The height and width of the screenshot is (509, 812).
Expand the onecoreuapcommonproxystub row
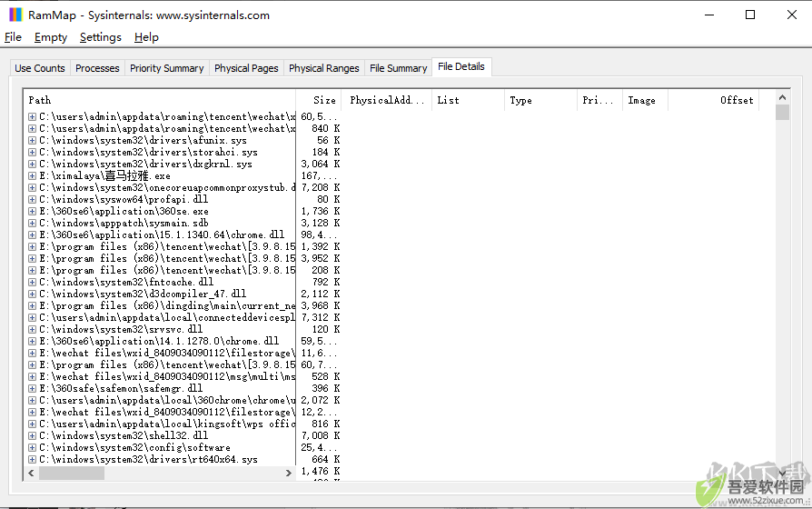(x=32, y=187)
